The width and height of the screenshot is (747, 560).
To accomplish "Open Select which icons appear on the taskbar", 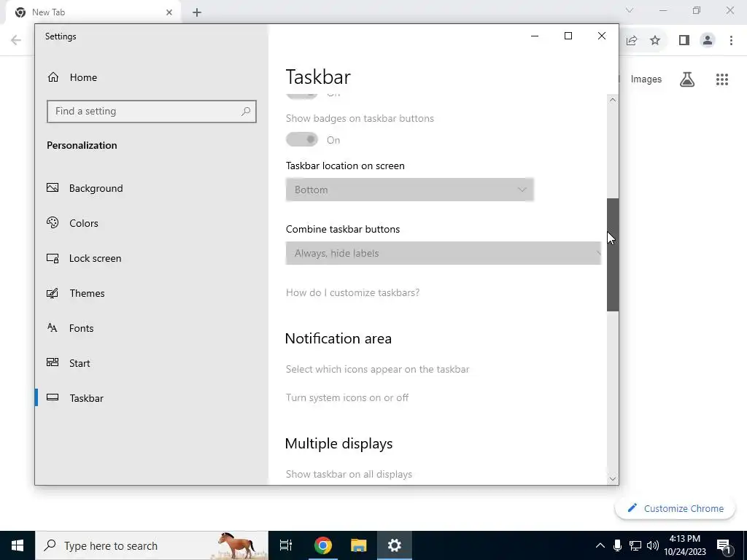I will coord(377,369).
